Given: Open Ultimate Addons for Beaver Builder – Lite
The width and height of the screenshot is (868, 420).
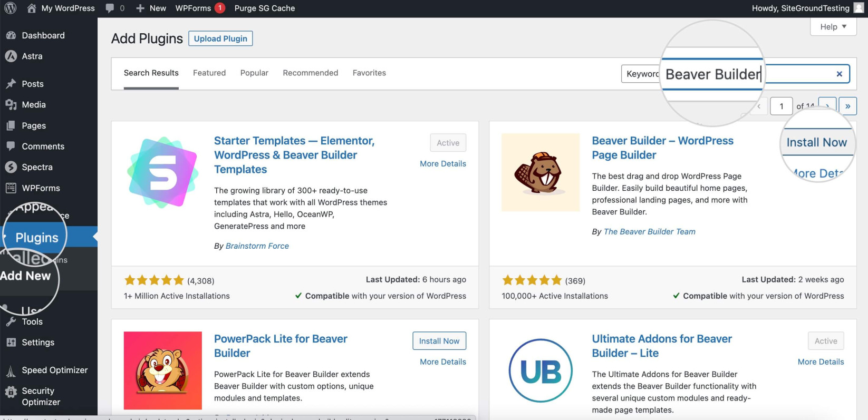Looking at the screenshot, I should (662, 346).
